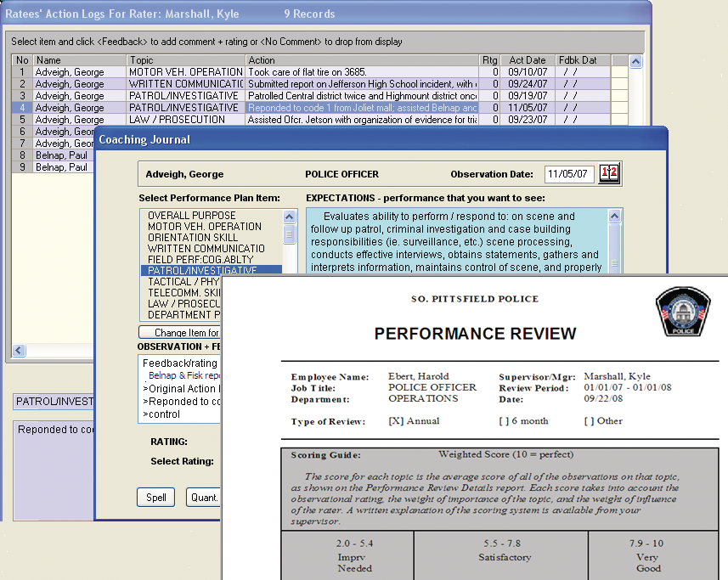The height and width of the screenshot is (580, 728).
Task: Click the Quant. button
Action: click(204, 498)
